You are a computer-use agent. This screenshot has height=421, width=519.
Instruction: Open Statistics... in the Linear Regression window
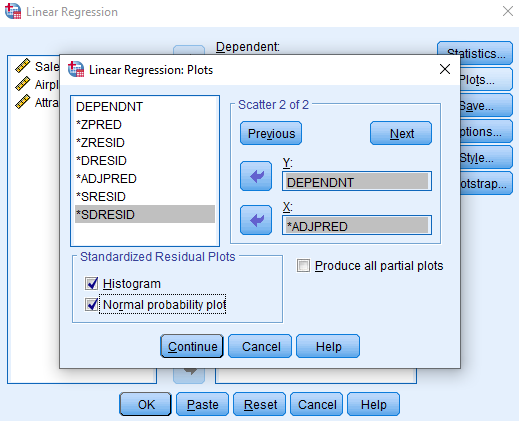pyautogui.click(x=475, y=53)
